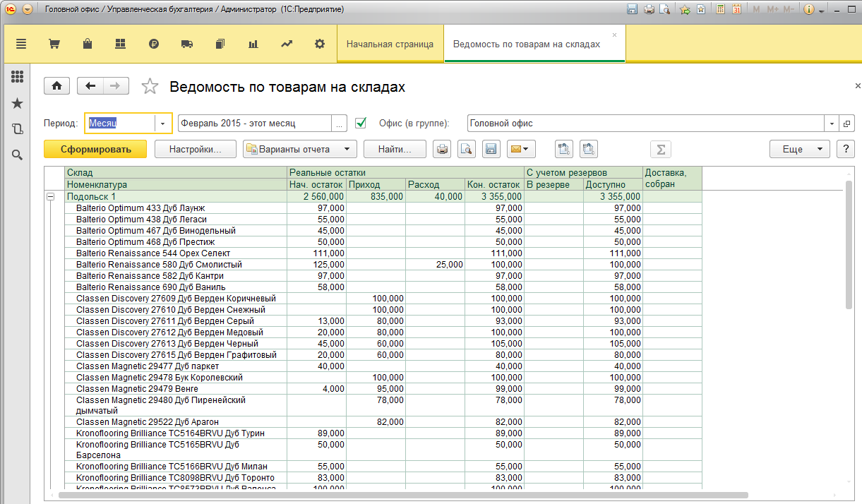Screen dimensions: 862x504
Task: Click the add-to-favorites star in title bar
Action: pos(685,10)
